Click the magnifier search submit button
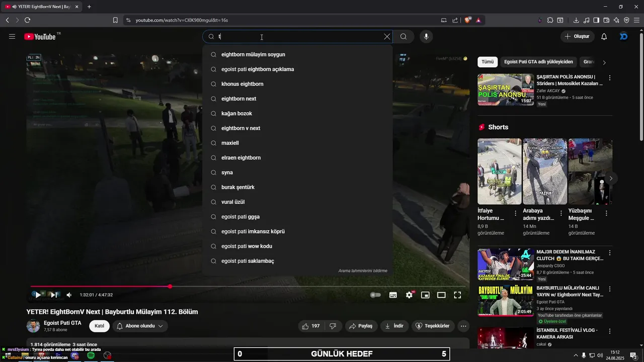Image resolution: width=644 pixels, height=362 pixels. pos(404,36)
